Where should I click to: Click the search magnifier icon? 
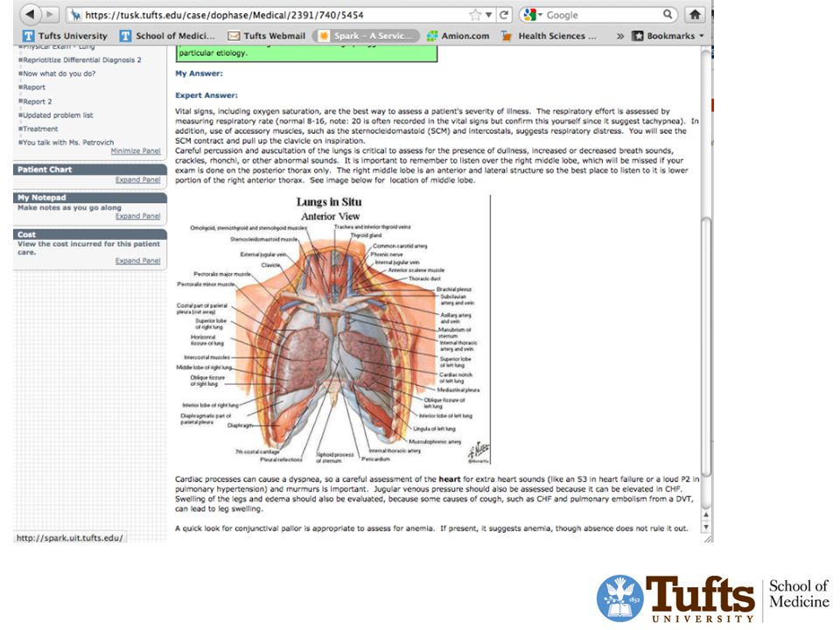point(668,15)
